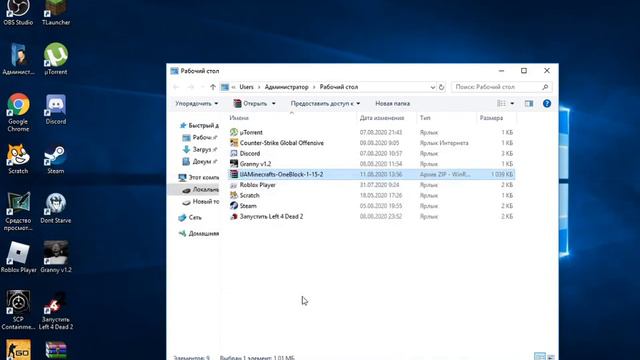Launch Steam from the desktop shortcut
The image size is (640, 360).
tap(56, 159)
